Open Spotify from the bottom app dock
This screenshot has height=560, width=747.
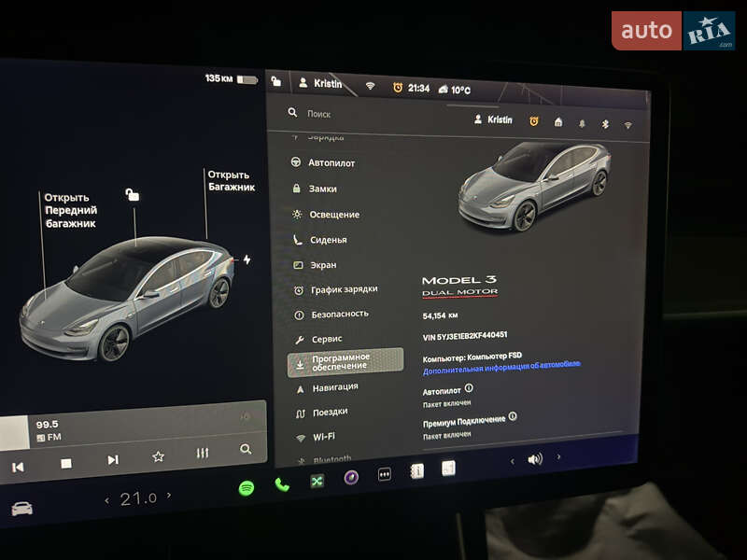[x=246, y=486]
